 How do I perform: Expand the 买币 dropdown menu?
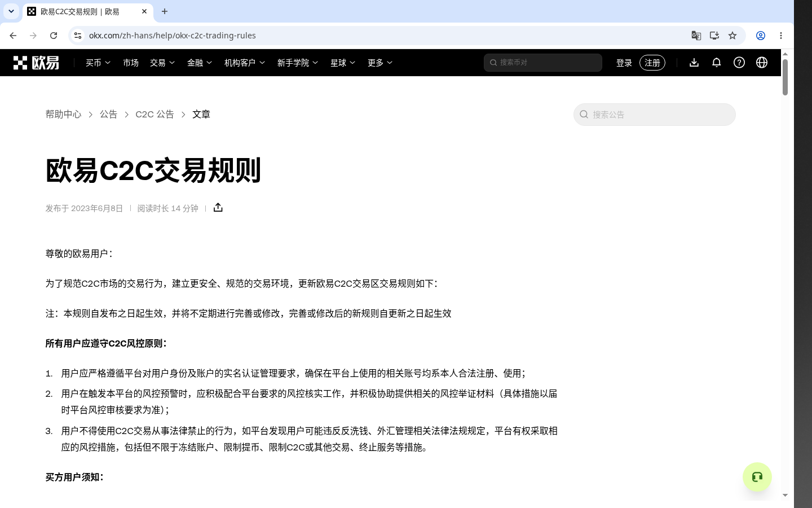point(98,63)
